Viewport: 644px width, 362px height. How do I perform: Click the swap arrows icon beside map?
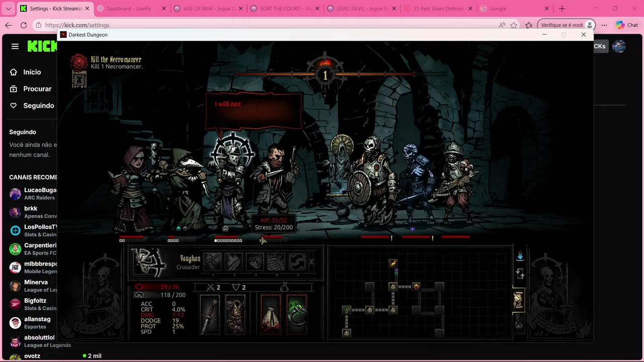[520, 274]
